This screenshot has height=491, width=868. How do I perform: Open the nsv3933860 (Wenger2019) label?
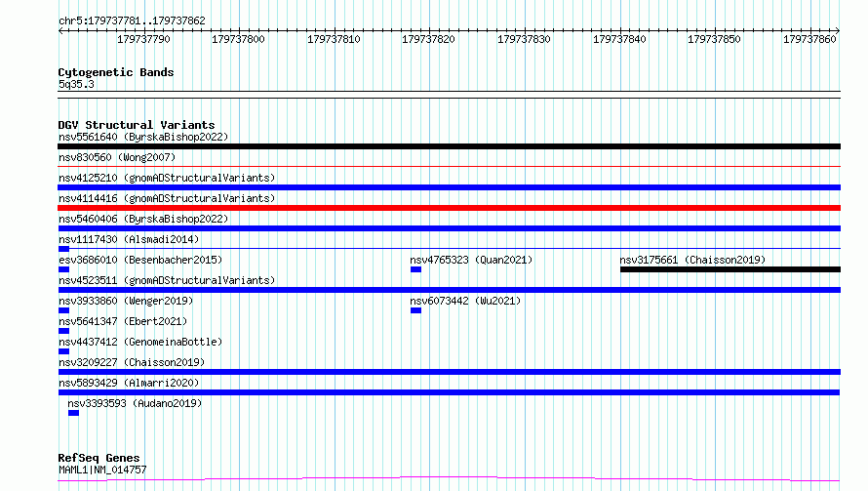tap(126, 301)
